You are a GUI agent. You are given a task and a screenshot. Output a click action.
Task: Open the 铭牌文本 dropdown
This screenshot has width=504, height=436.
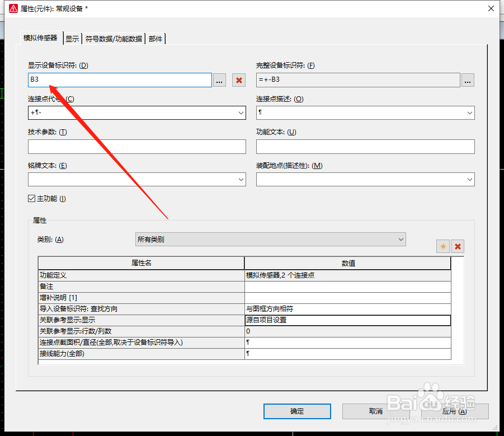pyautogui.click(x=241, y=179)
